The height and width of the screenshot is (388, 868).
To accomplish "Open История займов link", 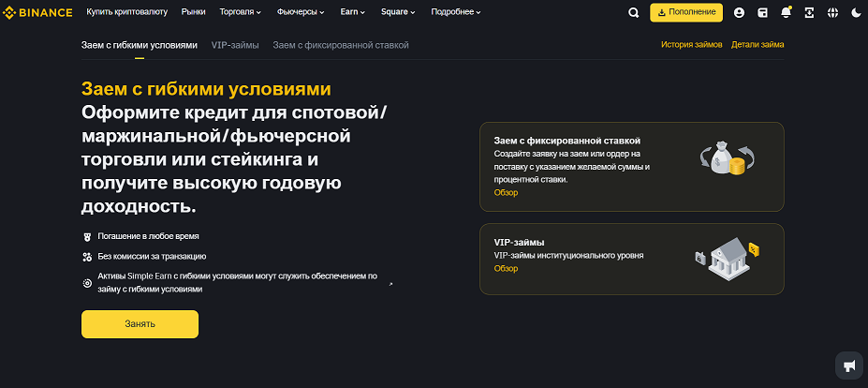I will pos(691,45).
